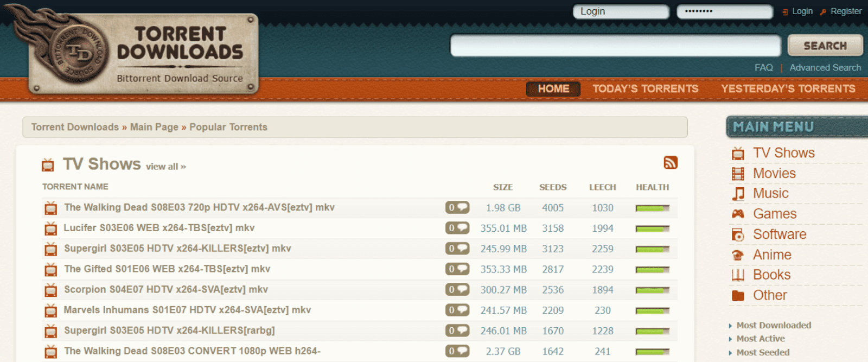Image resolution: width=868 pixels, height=362 pixels.
Task: Click the Other folder icon in Main Menu
Action: 738,296
